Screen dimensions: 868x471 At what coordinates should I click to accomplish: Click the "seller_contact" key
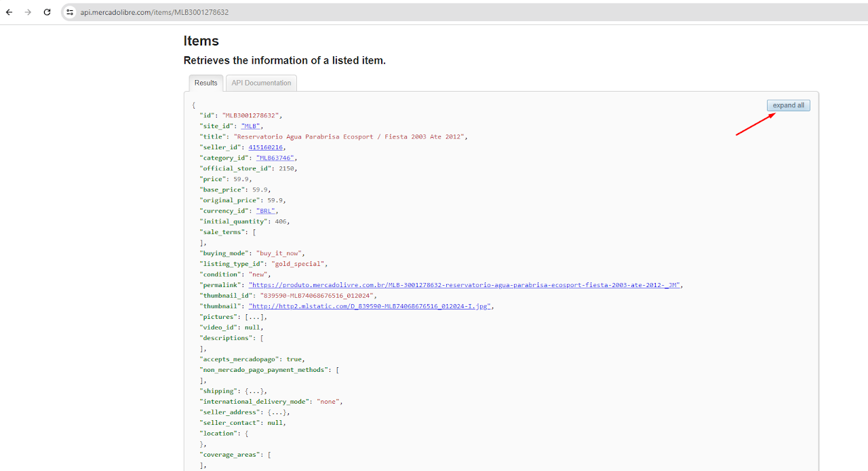(x=229, y=423)
